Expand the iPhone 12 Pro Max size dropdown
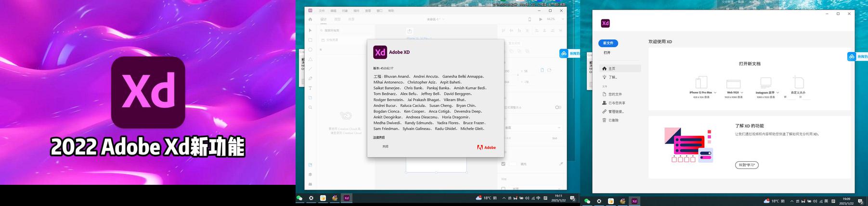Viewport: 868px width, 206px height. tap(715, 92)
